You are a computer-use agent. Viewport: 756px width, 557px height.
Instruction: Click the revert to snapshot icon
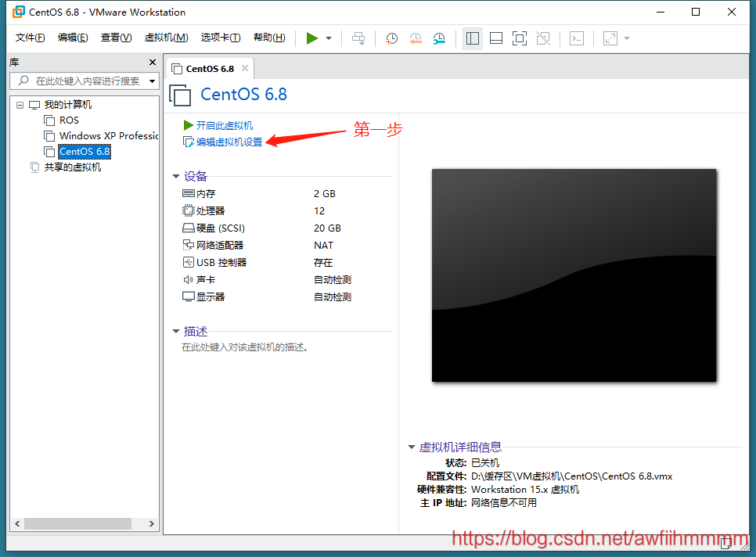coord(416,38)
